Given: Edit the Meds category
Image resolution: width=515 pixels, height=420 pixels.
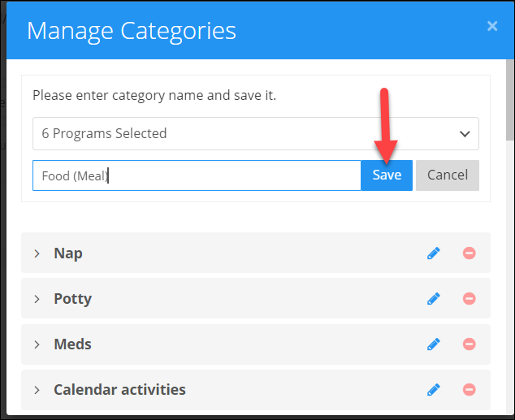Looking at the screenshot, I should 434,344.
